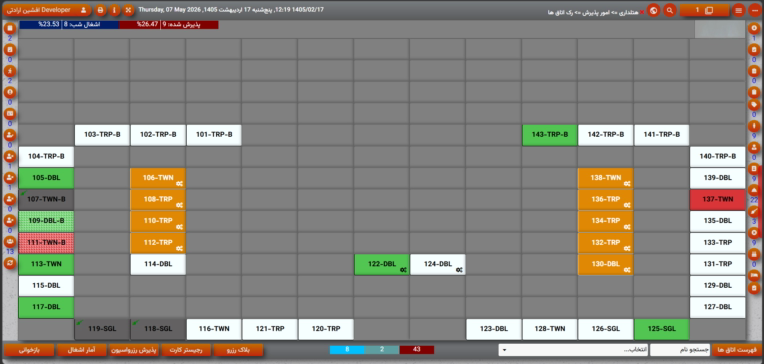764x364 pixels.
Task: Click the gear icon on room 122-DBL
Action: [x=403, y=269]
